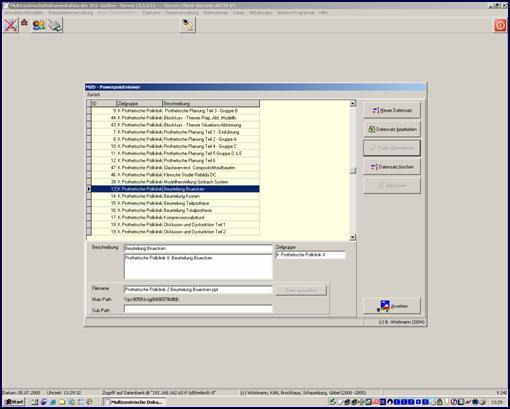The width and height of the screenshot is (510, 409).
Task: Select row 12 Prothetische Planung Teil 6
Action: 175,160
